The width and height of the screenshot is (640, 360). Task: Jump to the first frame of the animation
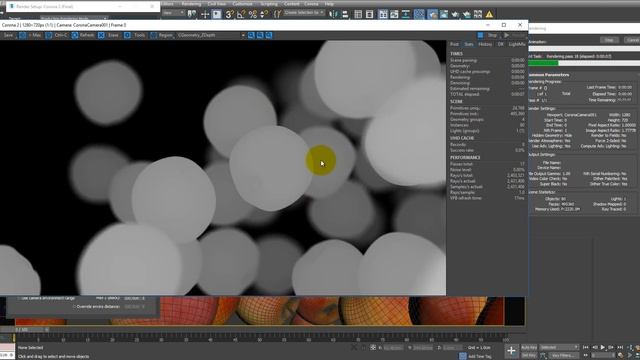click(586, 347)
